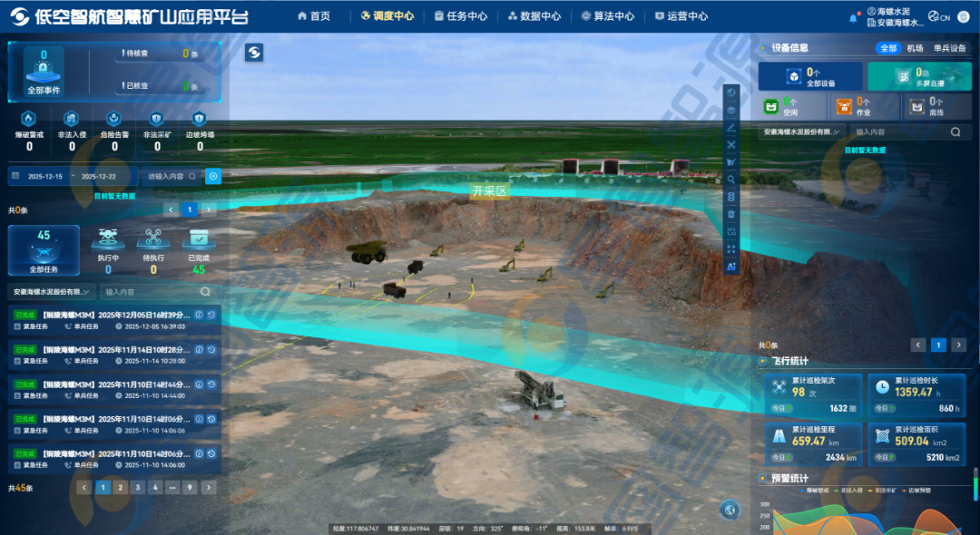The image size is (980, 535).
Task: Filter devices by 机场
Action: [x=915, y=48]
